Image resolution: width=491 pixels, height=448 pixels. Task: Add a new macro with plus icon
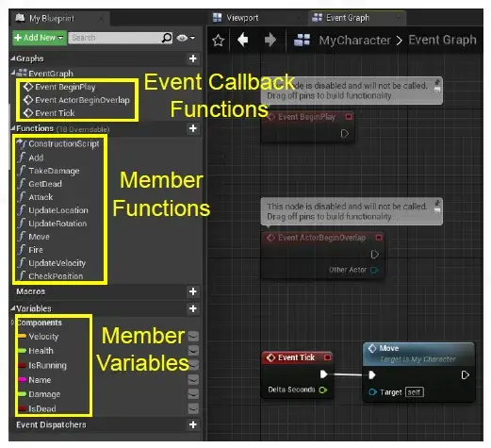point(193,291)
